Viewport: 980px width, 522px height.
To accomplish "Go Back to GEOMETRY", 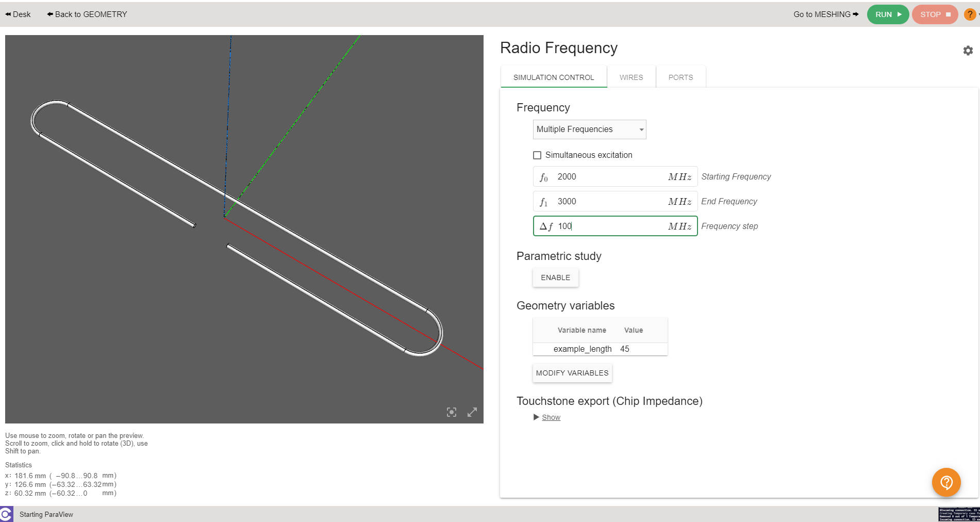I will (x=87, y=14).
